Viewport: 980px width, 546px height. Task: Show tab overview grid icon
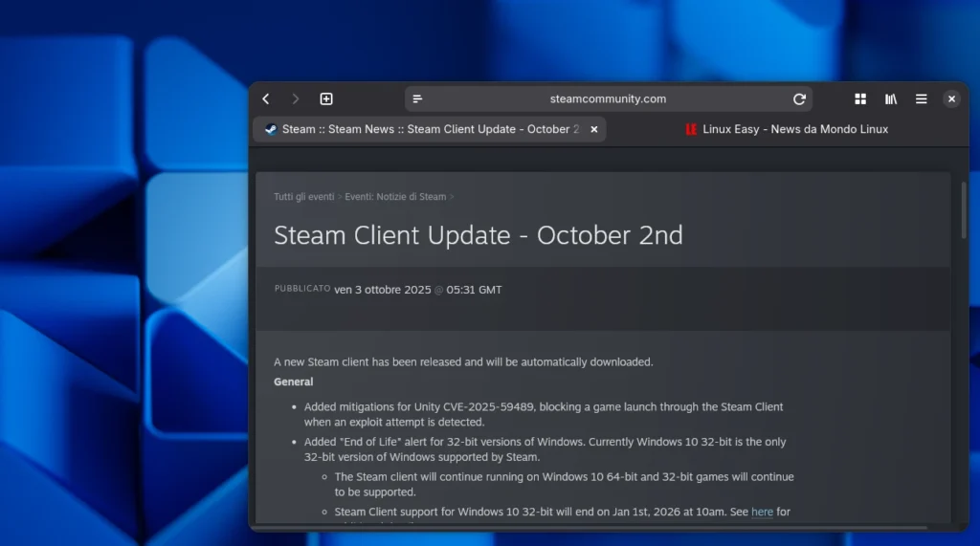click(860, 98)
